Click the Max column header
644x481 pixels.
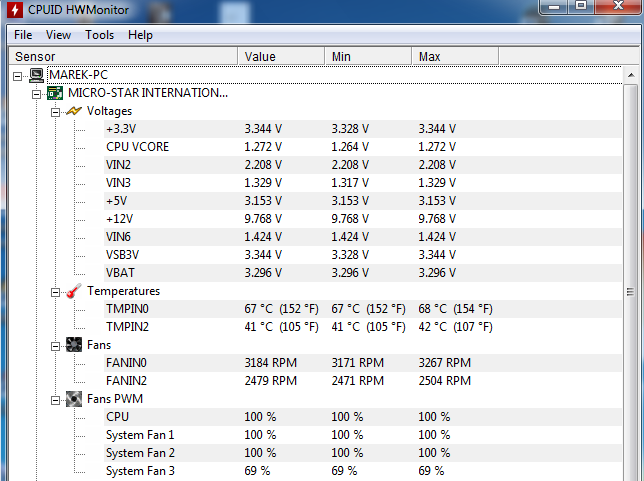pos(455,56)
